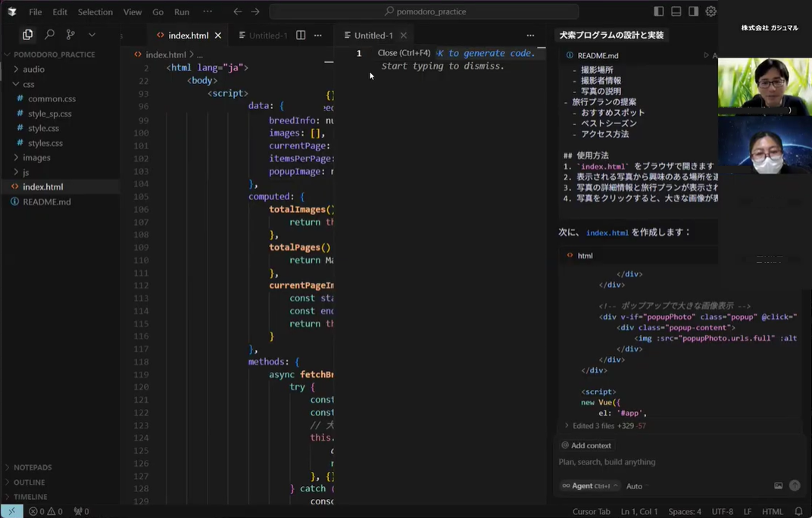Open the Agent mode dropdown
Image resolution: width=812 pixels, height=518 pixels.
click(x=590, y=486)
